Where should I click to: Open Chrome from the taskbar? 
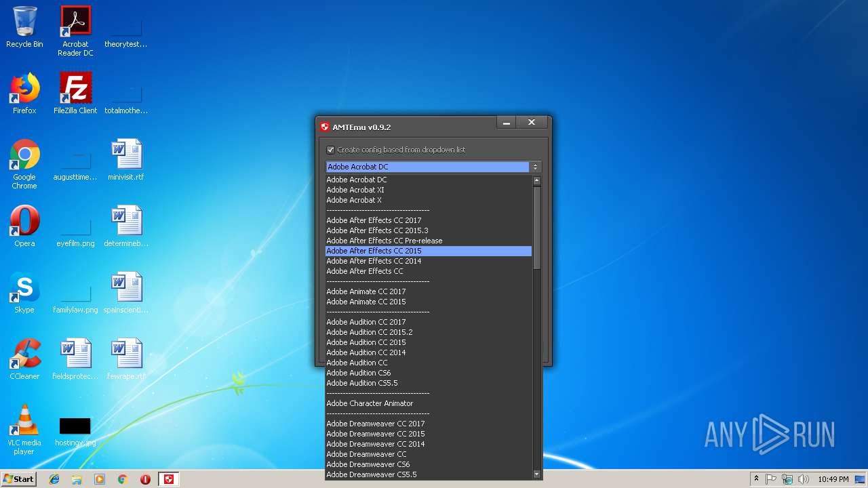tap(122, 479)
